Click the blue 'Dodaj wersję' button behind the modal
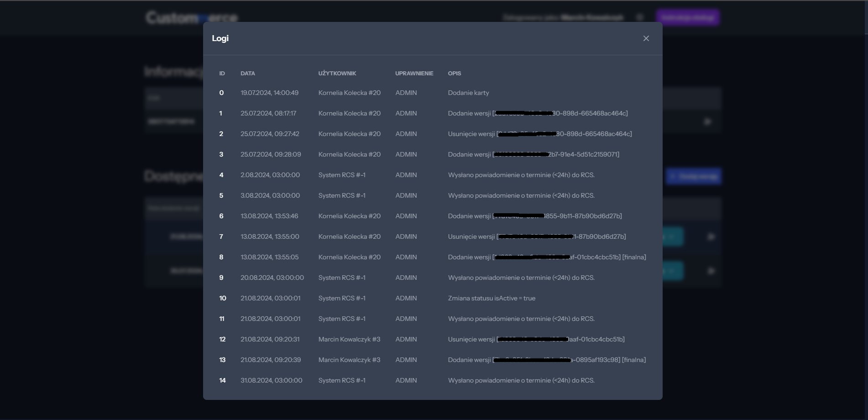 point(694,176)
